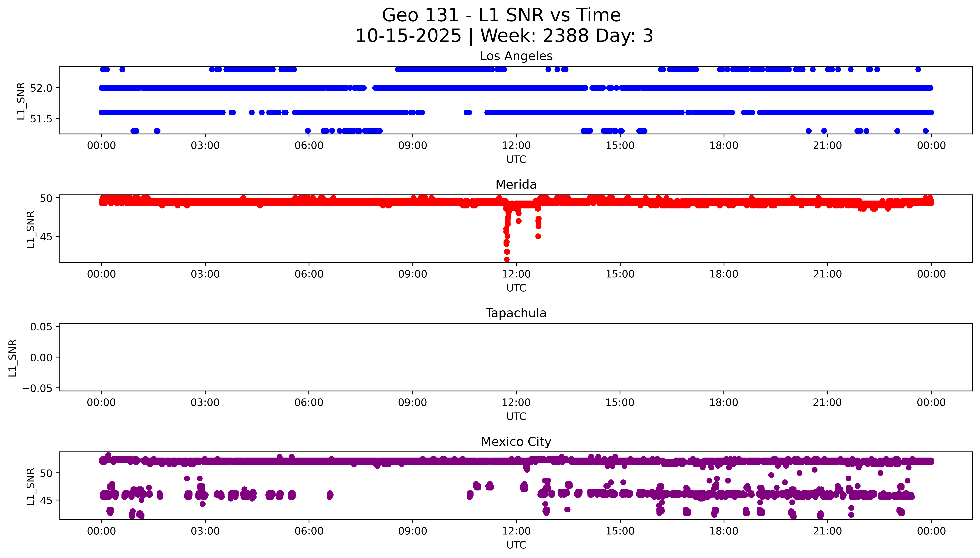
Task: Click the lowest red SNR dip point near 12:00
Action: tap(507, 259)
